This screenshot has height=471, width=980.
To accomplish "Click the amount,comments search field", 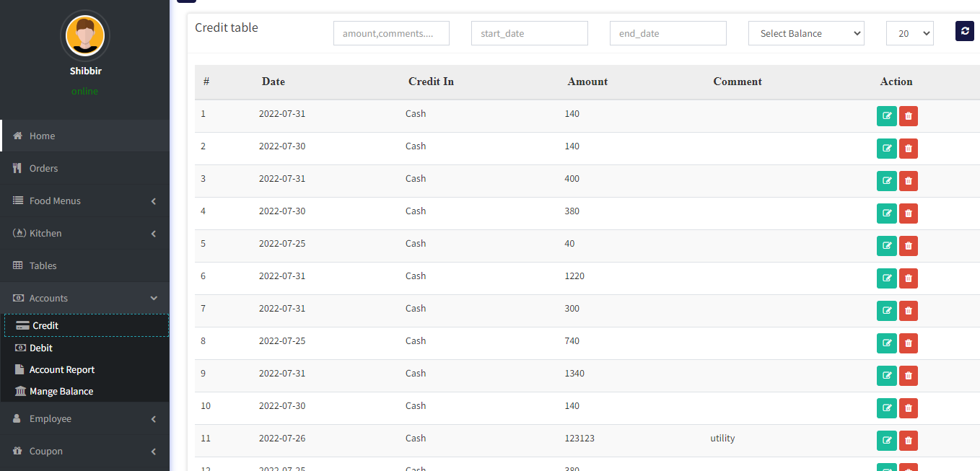I will (x=391, y=33).
